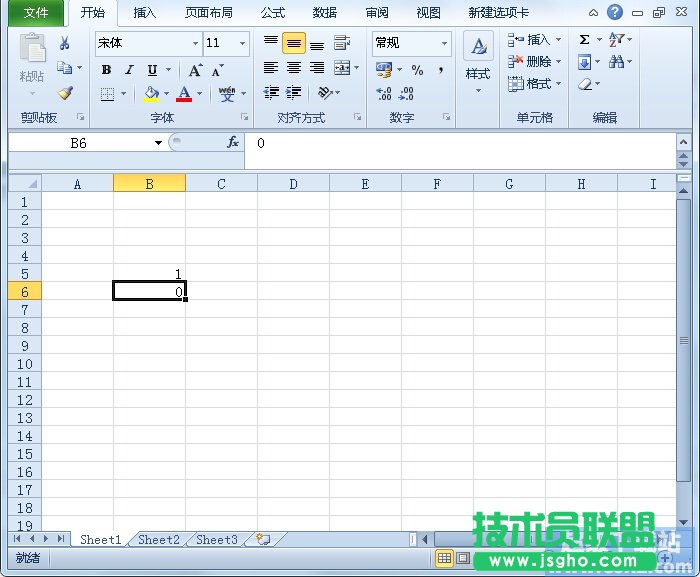This screenshot has height=577, width=700.
Task: Toggle Italic formatting
Action: (129, 70)
